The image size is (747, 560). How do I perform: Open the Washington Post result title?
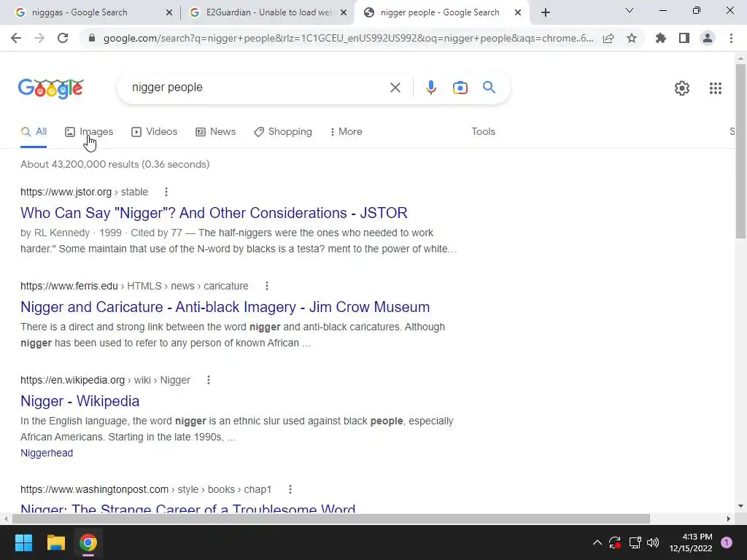click(187, 508)
